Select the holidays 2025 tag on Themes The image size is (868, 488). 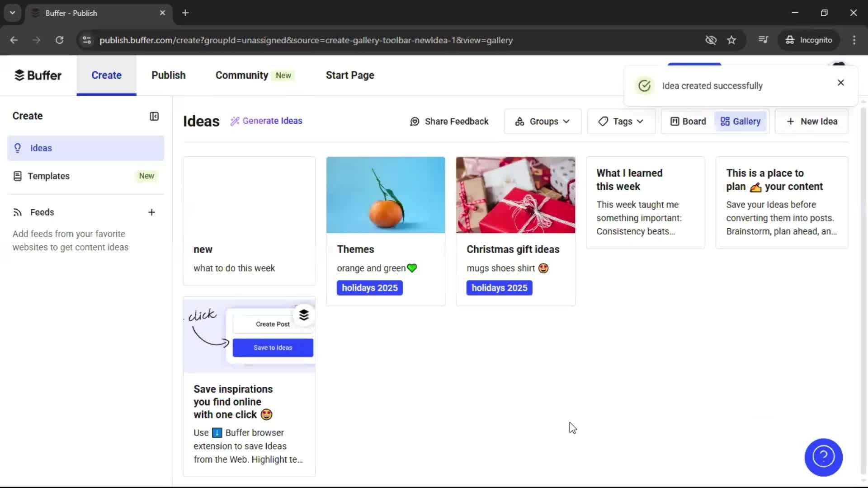pyautogui.click(x=369, y=288)
